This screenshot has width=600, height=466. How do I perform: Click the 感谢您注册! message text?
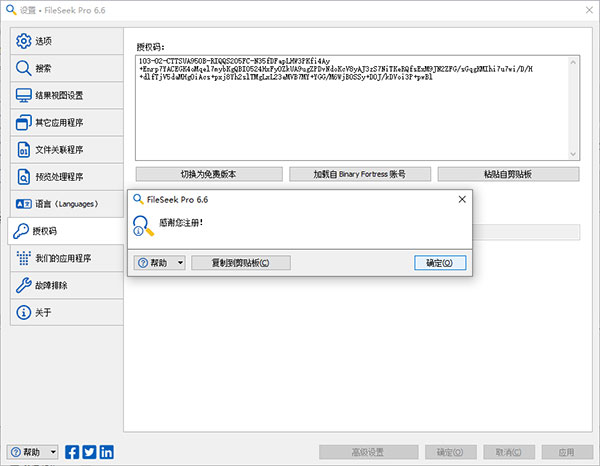181,222
